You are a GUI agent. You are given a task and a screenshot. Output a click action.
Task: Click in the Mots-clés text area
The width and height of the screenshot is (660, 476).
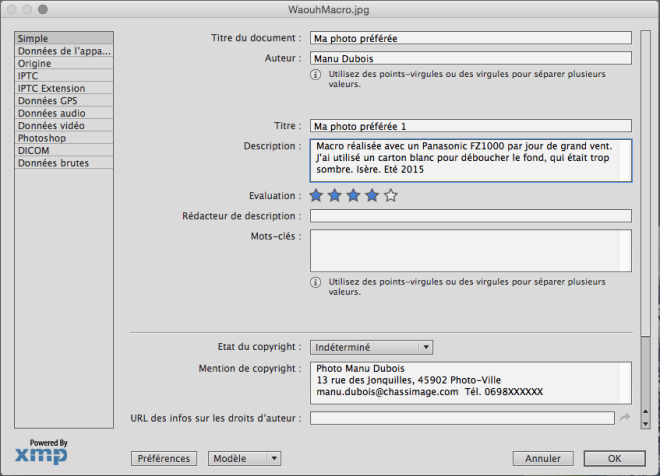coord(470,250)
